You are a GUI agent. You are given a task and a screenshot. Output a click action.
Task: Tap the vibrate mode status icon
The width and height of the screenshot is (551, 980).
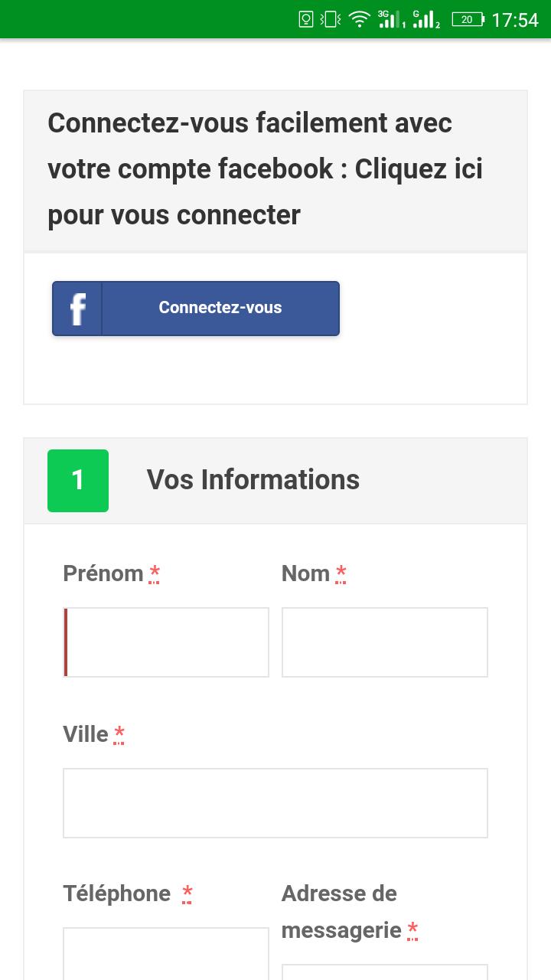click(331, 19)
